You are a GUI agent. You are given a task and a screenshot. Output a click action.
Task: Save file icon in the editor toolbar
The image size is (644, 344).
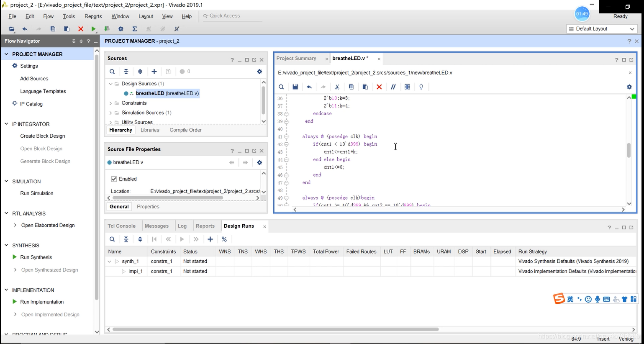click(x=295, y=87)
